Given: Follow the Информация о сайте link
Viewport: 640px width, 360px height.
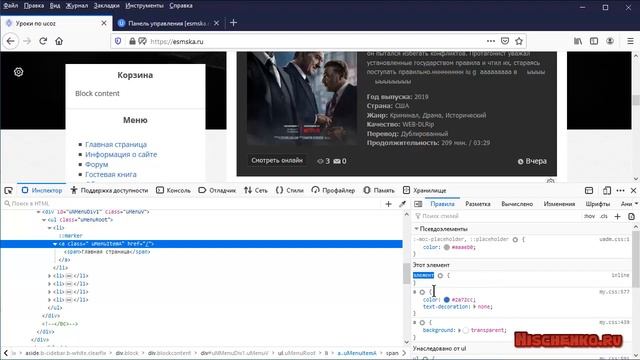Looking at the screenshot, I should [121, 155].
